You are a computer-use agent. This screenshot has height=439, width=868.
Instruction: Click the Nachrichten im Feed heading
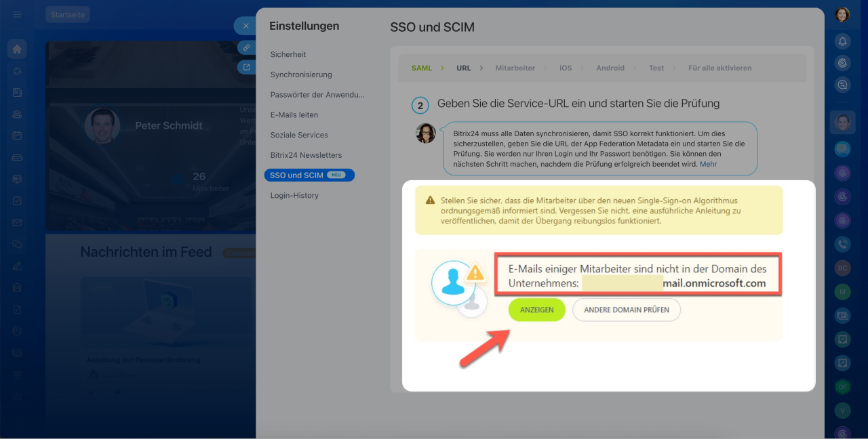coord(146,252)
